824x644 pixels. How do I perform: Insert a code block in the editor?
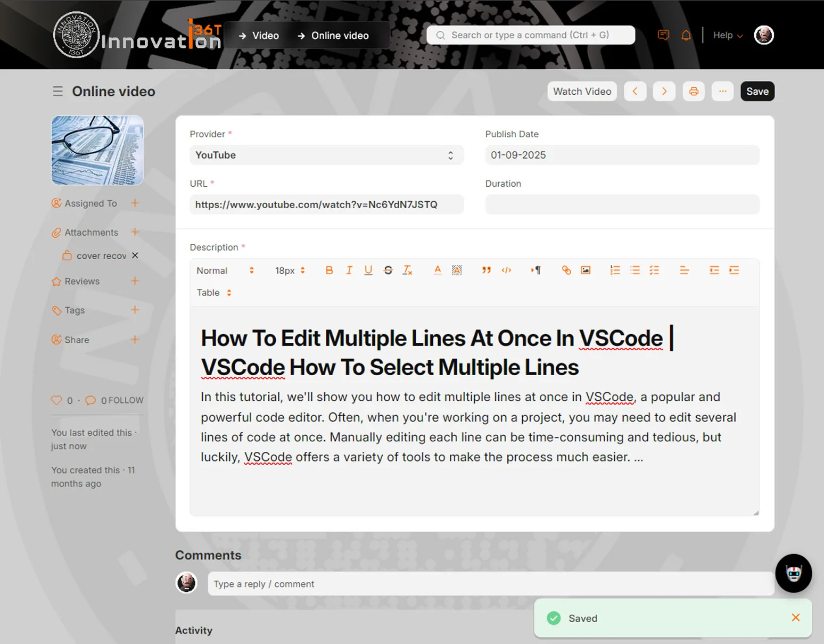(506, 270)
